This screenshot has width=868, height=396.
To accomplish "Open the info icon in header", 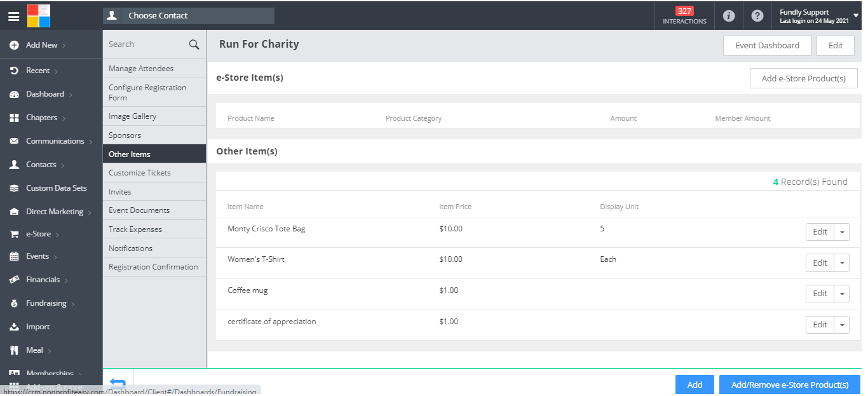I will point(729,16).
